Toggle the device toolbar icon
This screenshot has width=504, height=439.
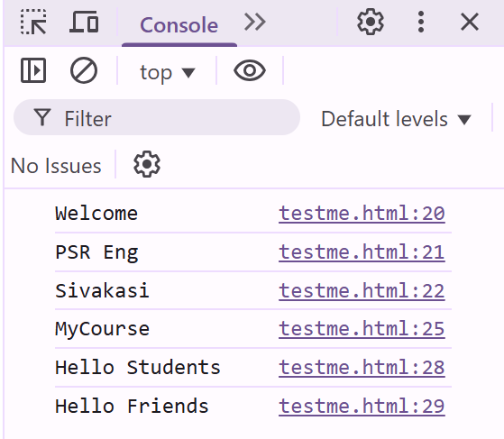84,22
